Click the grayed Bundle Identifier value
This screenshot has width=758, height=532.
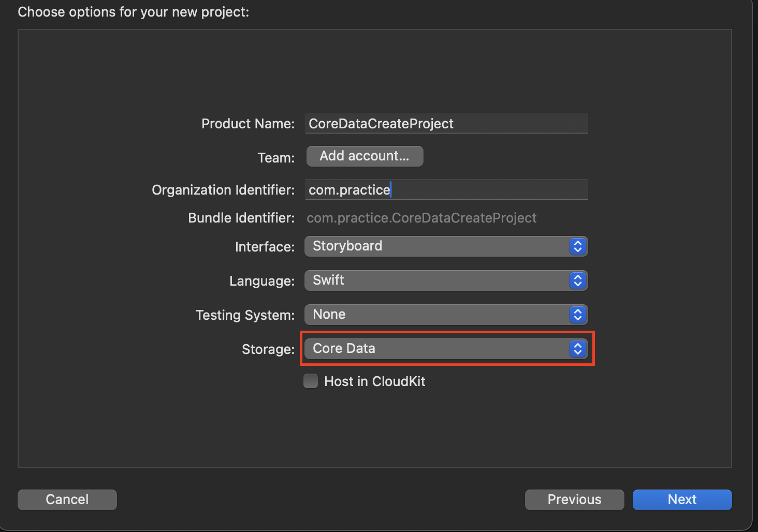coord(421,218)
